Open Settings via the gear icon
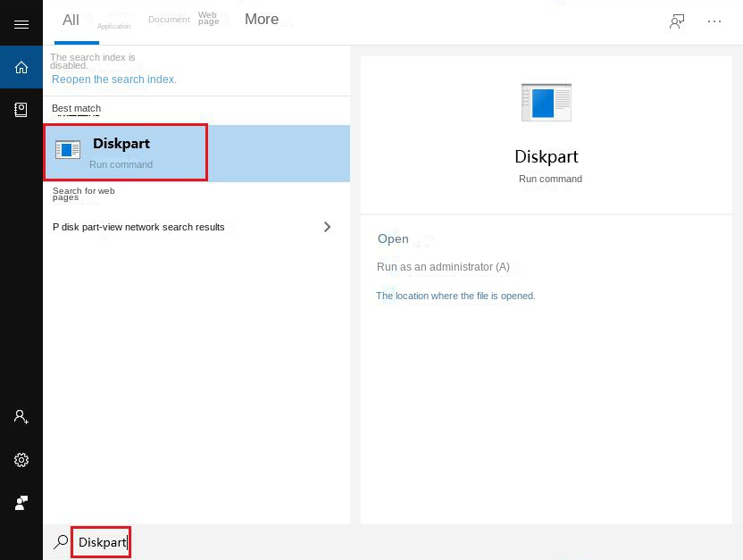The width and height of the screenshot is (743, 560). pyautogui.click(x=21, y=460)
